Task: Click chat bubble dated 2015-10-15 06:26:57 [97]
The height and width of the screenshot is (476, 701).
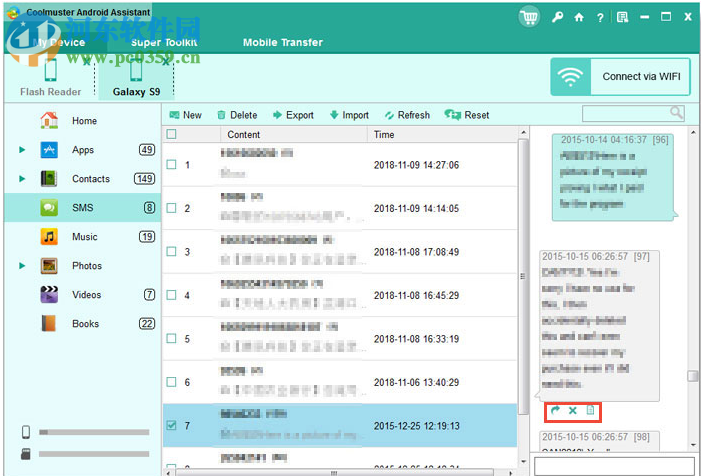Action: coord(599,325)
